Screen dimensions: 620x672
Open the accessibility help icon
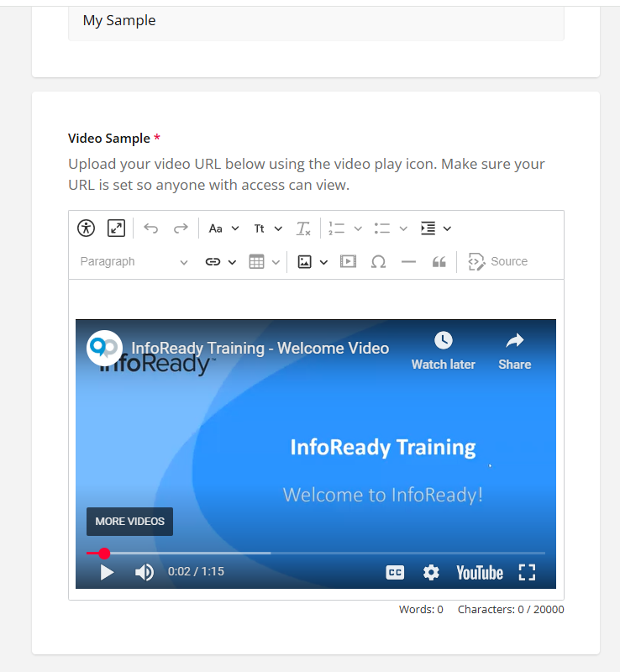(87, 228)
